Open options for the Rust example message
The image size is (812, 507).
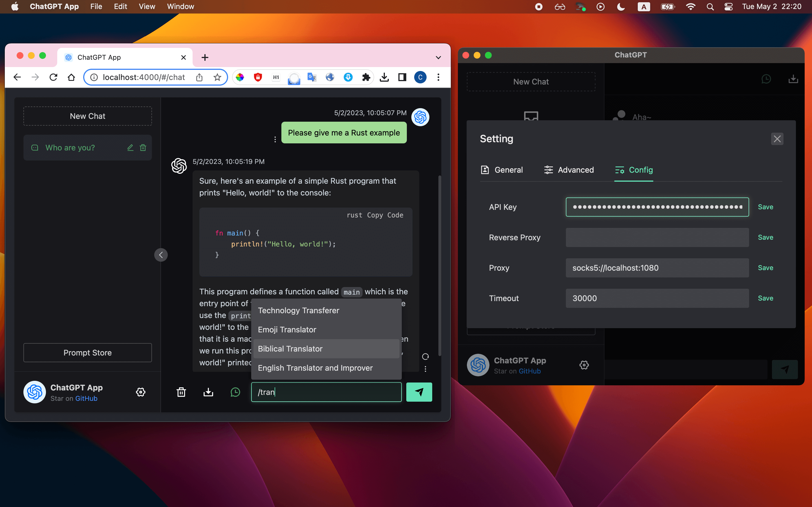tap(275, 139)
